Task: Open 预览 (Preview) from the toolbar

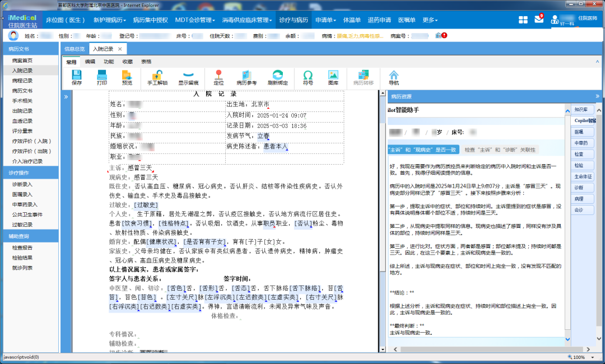Action: tap(127, 78)
